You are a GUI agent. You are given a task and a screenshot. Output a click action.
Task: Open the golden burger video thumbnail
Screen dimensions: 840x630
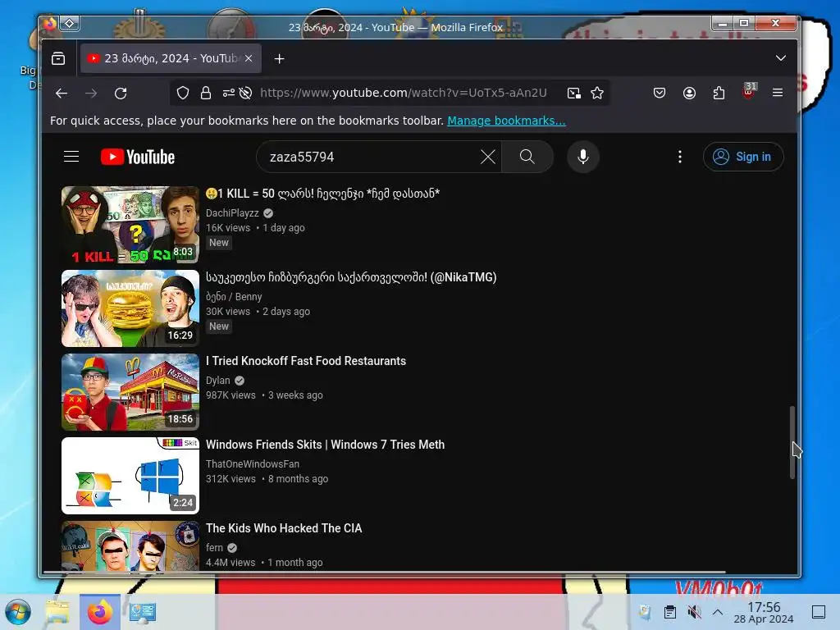tap(130, 308)
